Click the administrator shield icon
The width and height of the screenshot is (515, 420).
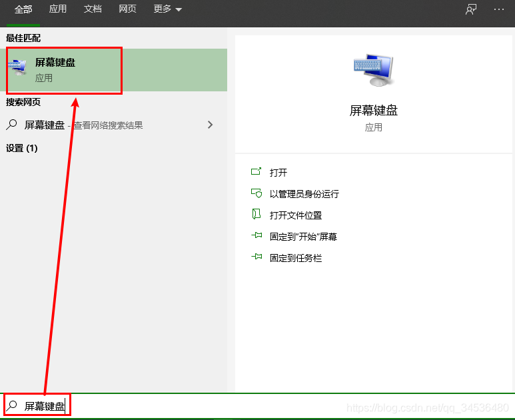click(257, 193)
